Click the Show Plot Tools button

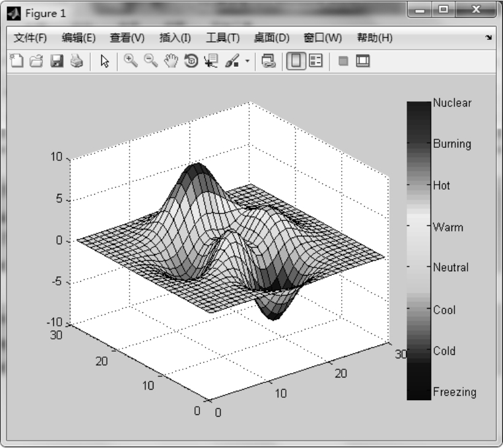point(363,61)
